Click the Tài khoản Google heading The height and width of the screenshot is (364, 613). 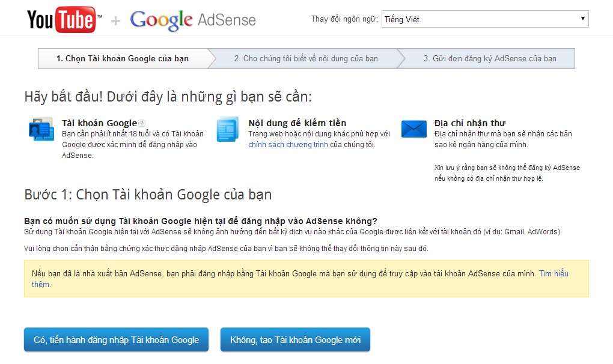[100, 123]
